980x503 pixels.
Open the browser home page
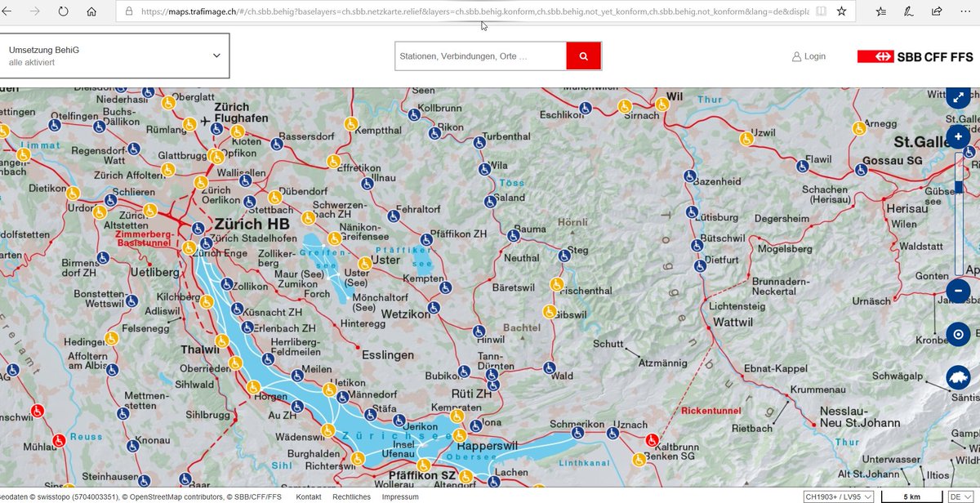tap(91, 12)
